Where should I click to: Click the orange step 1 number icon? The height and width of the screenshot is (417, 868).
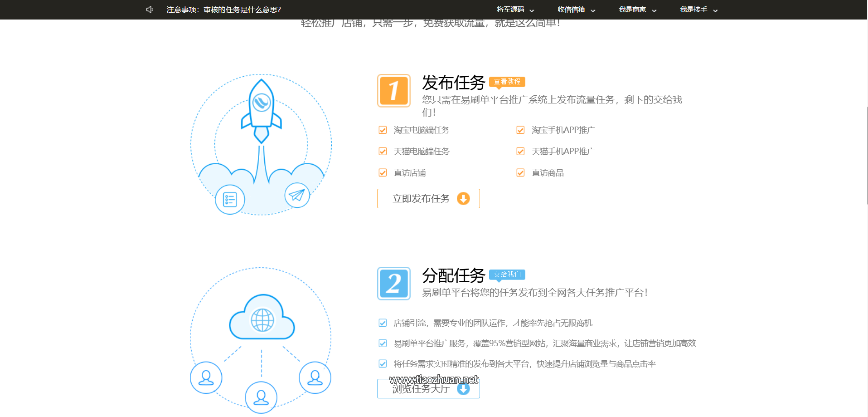(393, 91)
